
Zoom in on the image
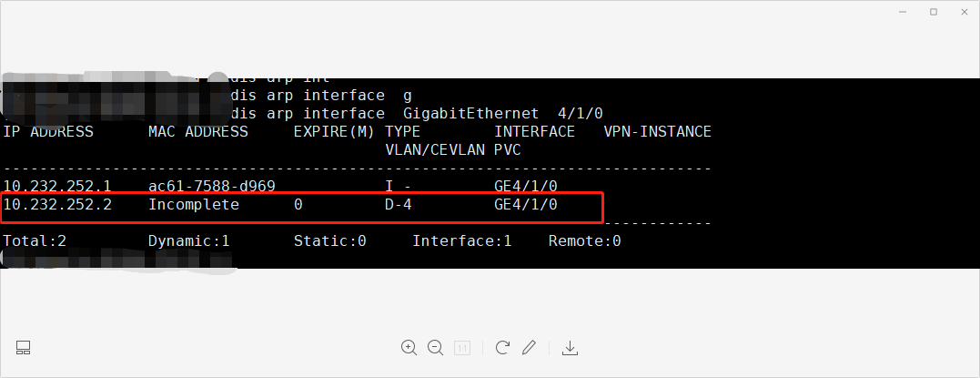409,347
